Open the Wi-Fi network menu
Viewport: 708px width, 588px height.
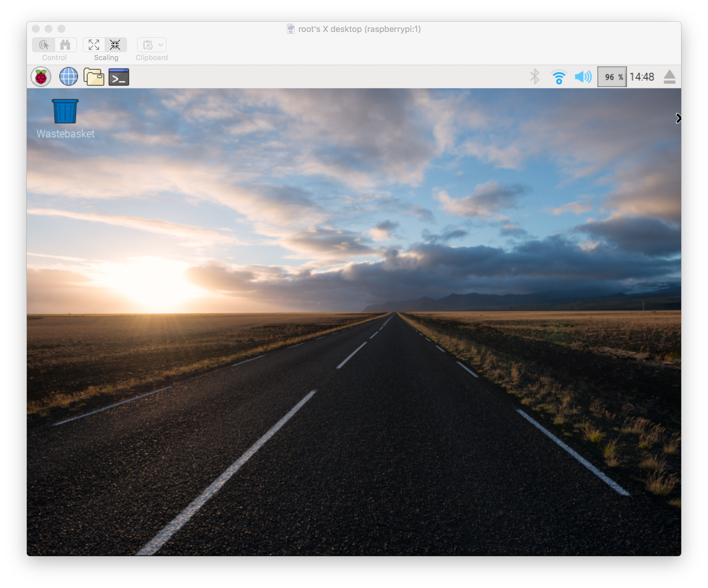coord(559,77)
